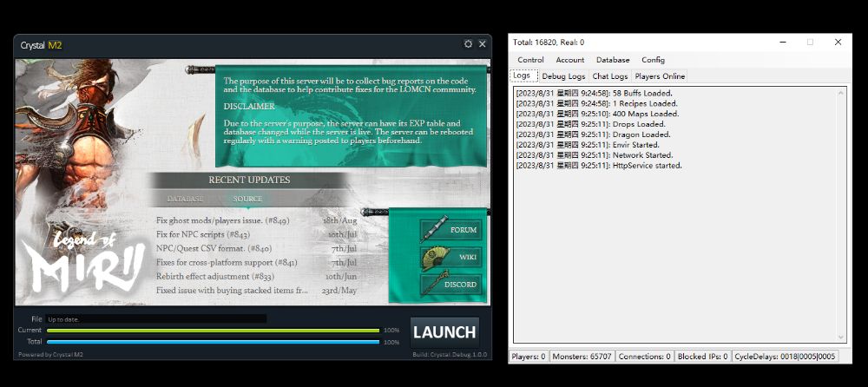Maximize the server window
Screen dimensions: 868x387
pos(810,42)
